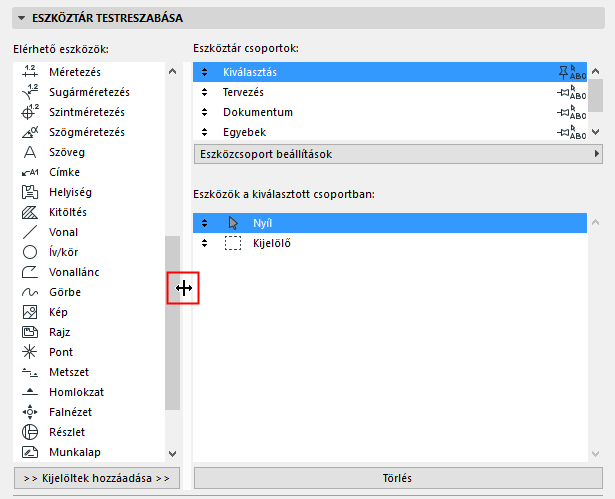Select the Szöveg (text) tool icon
Viewport: 615px width, 499px height.
tap(30, 152)
